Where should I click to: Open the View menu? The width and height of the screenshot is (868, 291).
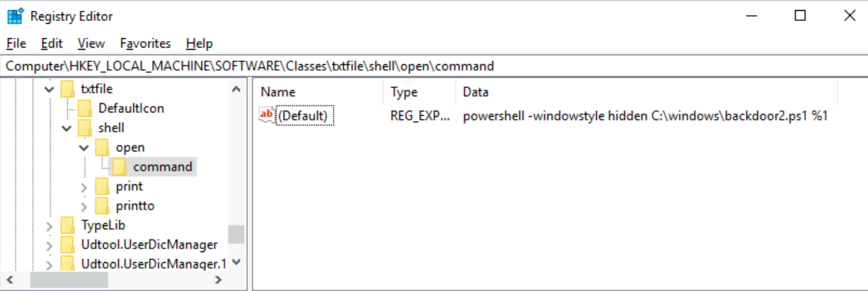[x=91, y=43]
